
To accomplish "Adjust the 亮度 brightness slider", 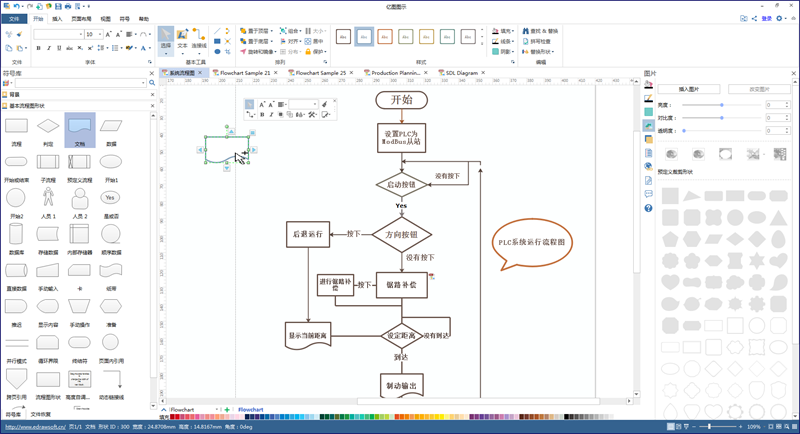I will coord(722,105).
